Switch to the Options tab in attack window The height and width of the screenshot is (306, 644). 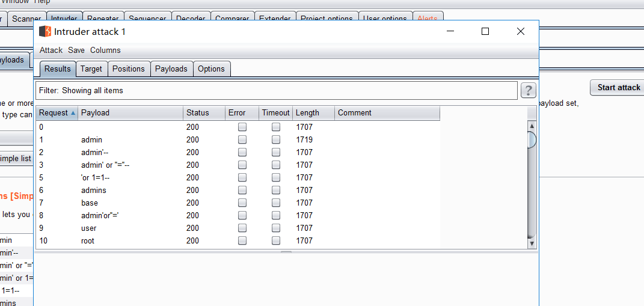pyautogui.click(x=211, y=69)
